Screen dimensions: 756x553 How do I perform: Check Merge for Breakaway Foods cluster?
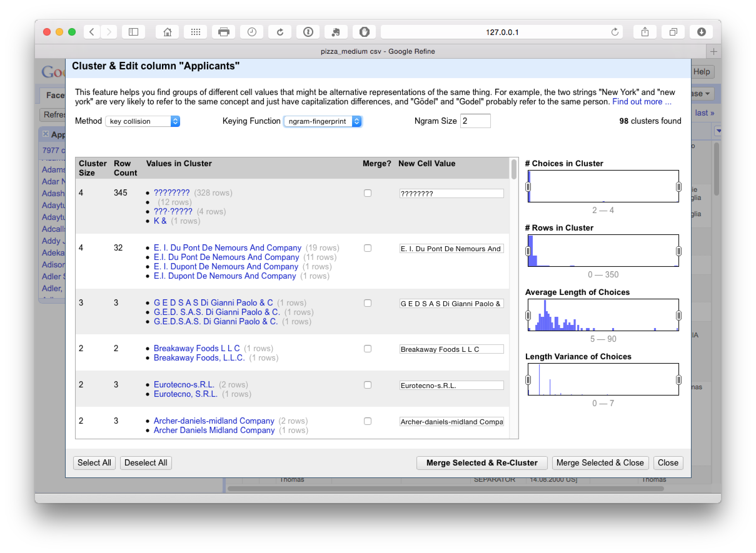(367, 348)
